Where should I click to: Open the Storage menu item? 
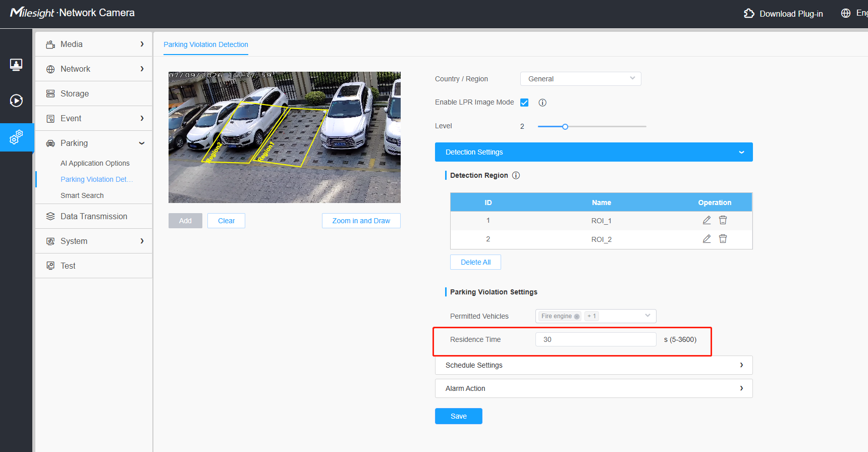94,93
